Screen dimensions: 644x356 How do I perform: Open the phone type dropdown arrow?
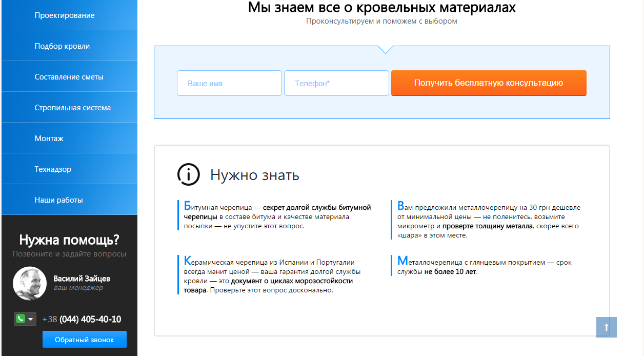pyautogui.click(x=31, y=319)
